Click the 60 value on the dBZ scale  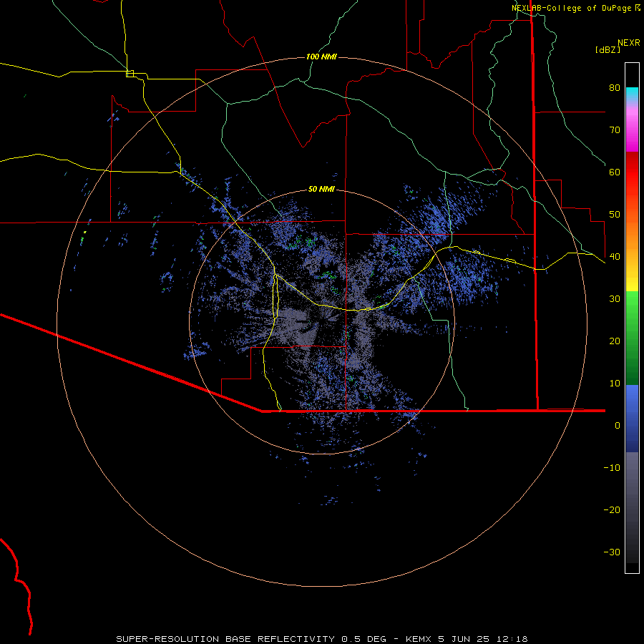click(615, 172)
